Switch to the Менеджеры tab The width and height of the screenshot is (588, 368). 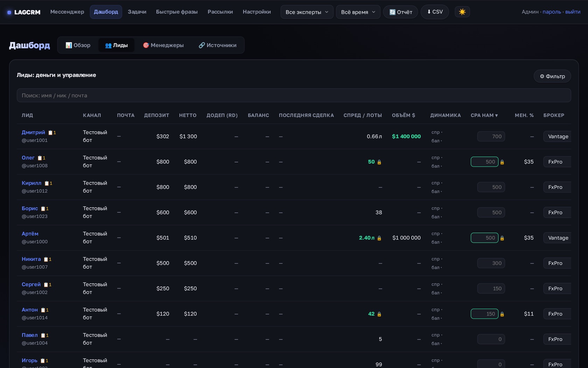[x=163, y=45]
